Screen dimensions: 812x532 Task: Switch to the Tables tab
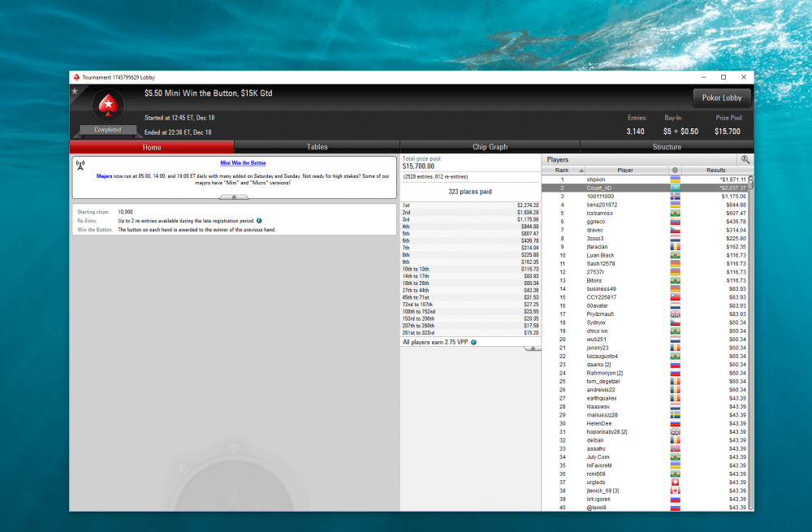317,147
